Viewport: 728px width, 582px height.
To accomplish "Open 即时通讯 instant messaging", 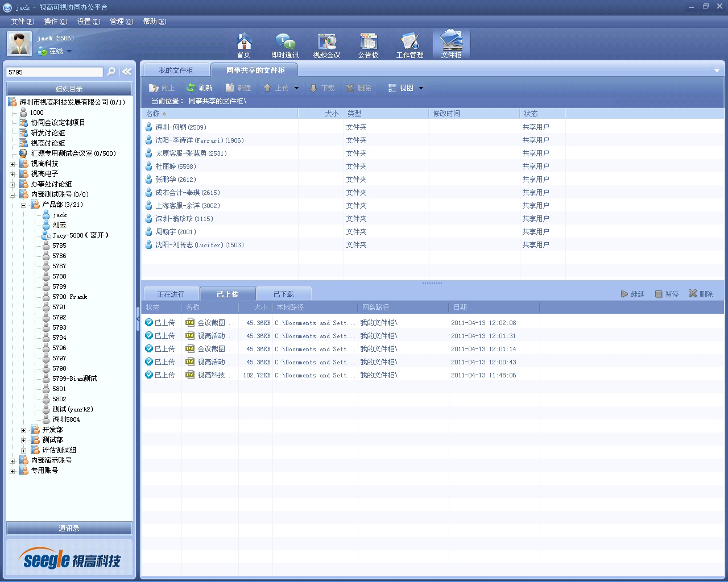I will (285, 45).
